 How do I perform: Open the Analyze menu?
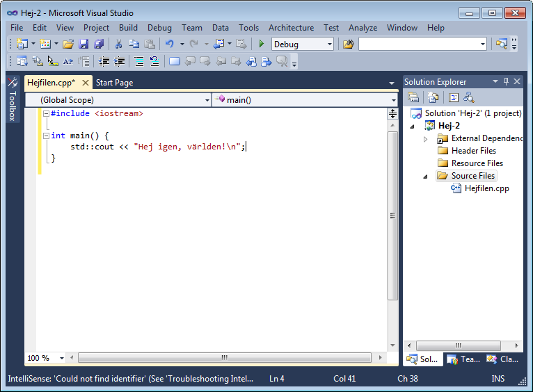[x=363, y=28]
